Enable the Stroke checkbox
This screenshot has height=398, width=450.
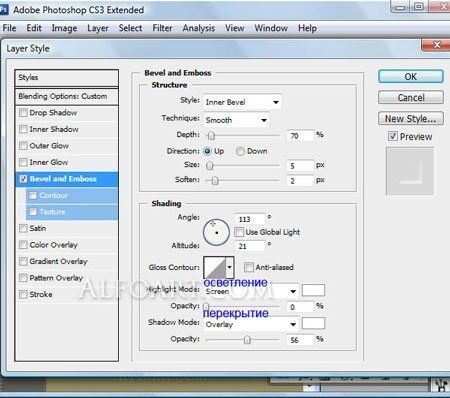pos(23,295)
